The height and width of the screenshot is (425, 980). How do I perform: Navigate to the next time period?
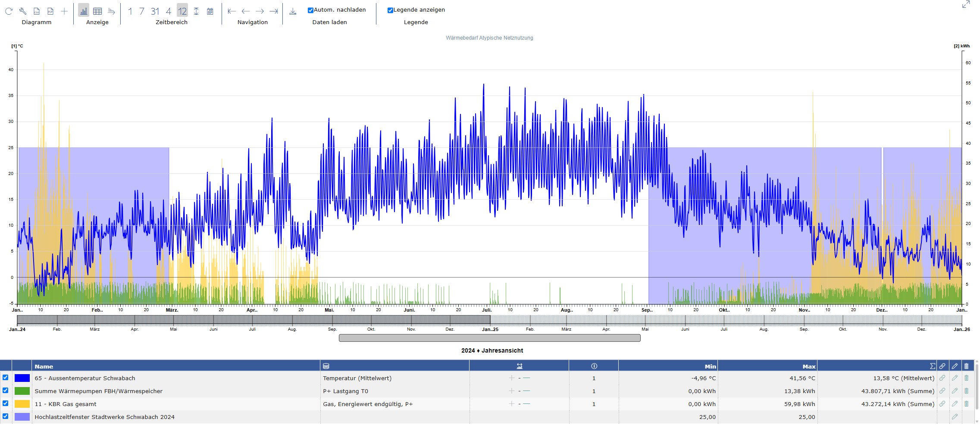coord(260,11)
